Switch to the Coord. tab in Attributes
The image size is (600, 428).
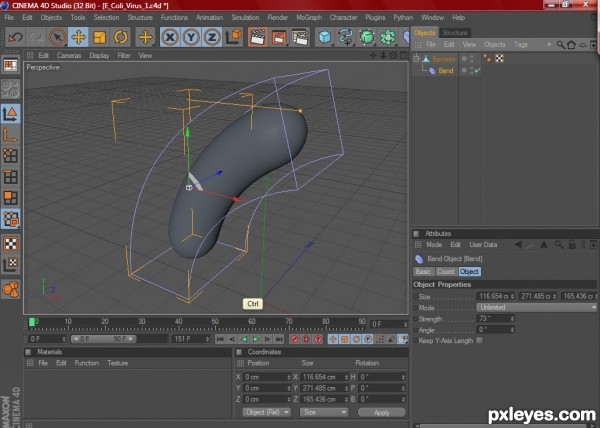pyautogui.click(x=446, y=272)
